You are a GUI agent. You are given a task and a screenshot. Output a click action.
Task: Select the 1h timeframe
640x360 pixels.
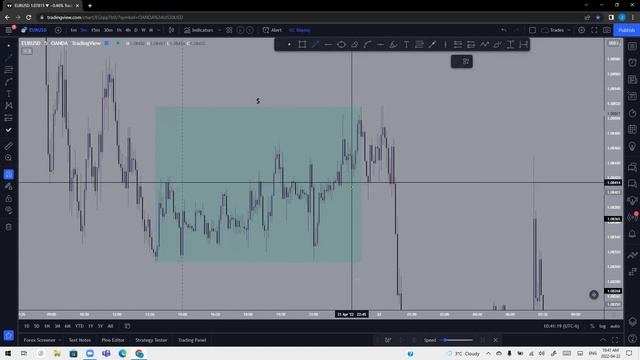119,30
